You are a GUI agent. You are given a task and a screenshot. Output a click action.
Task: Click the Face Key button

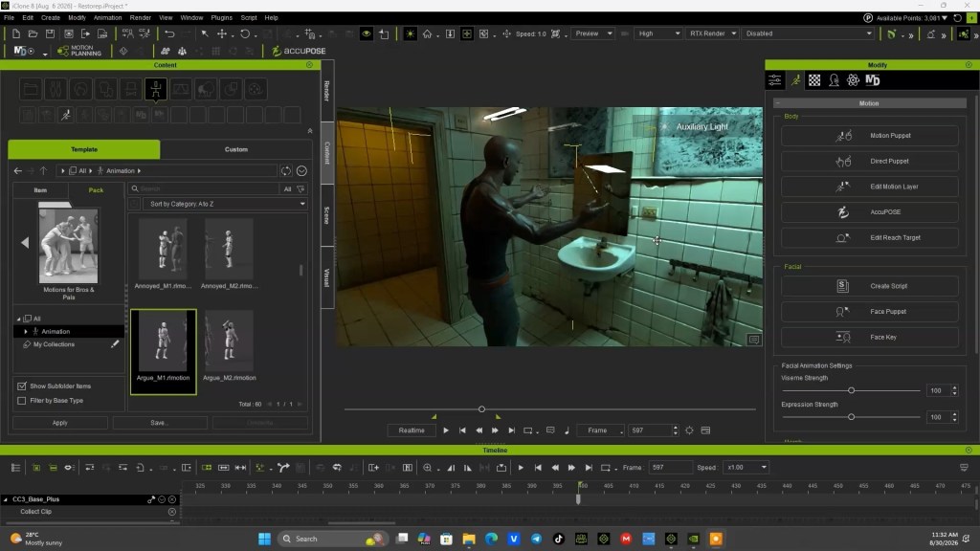[869, 338]
